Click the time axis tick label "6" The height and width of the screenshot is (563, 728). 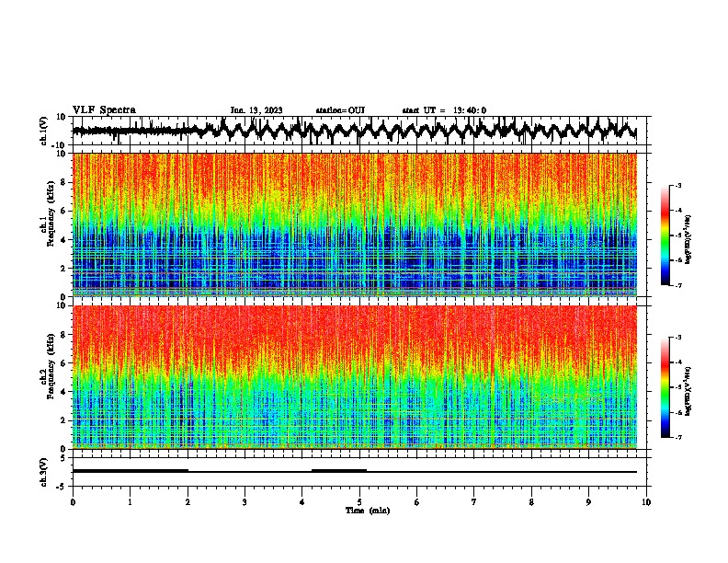(x=417, y=502)
